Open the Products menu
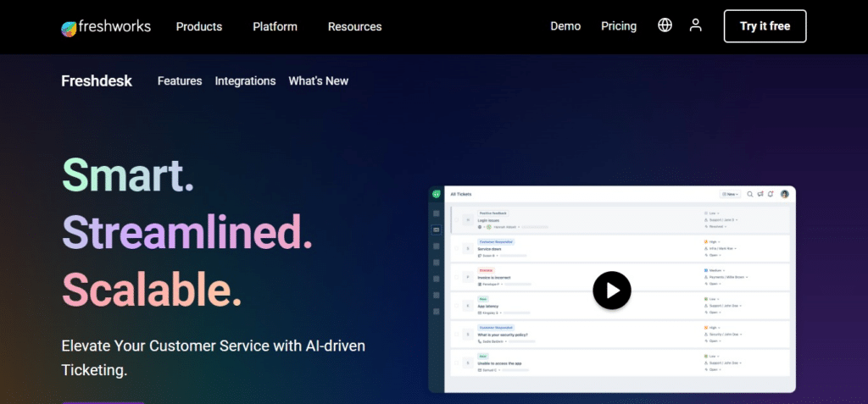The width and height of the screenshot is (868, 404). click(x=198, y=26)
